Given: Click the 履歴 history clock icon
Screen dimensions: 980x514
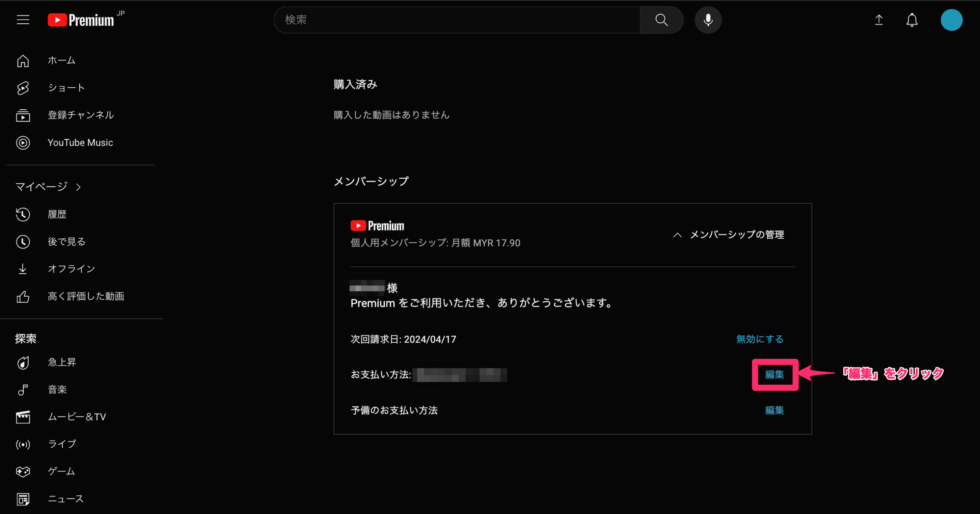Looking at the screenshot, I should pos(23,214).
